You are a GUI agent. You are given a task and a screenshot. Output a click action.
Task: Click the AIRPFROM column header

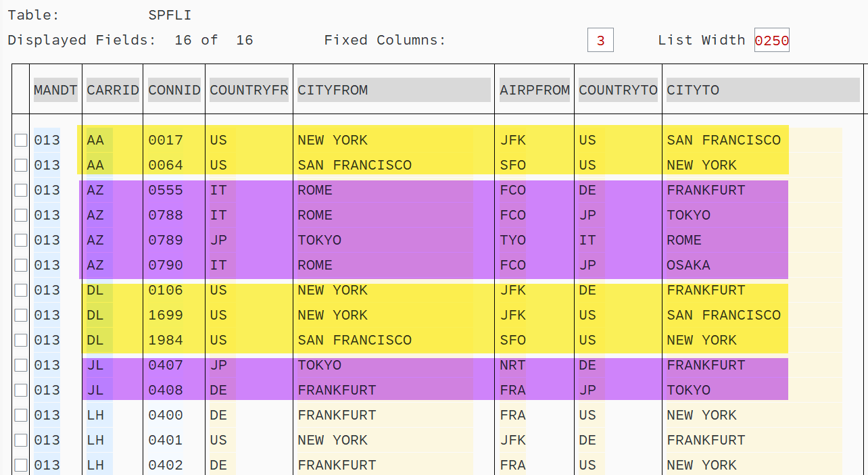pos(534,90)
